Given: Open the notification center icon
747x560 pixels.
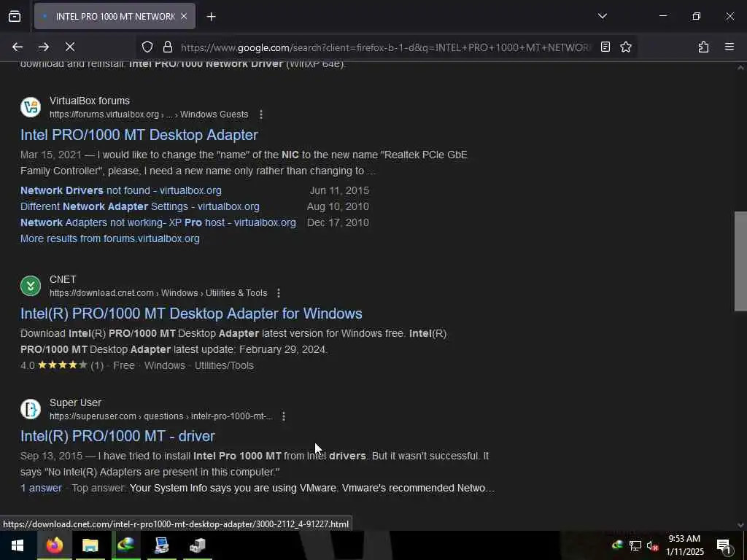Looking at the screenshot, I should tap(724, 545).
